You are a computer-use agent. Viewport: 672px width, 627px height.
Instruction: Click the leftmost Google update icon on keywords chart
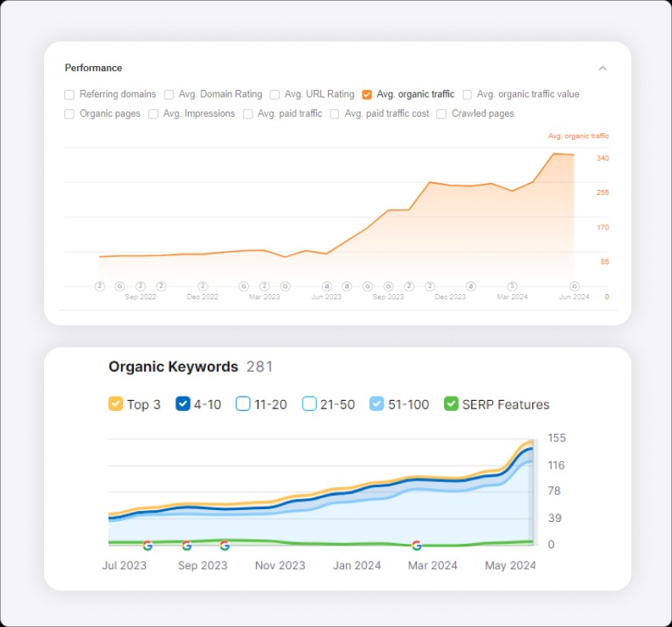pyautogui.click(x=147, y=546)
